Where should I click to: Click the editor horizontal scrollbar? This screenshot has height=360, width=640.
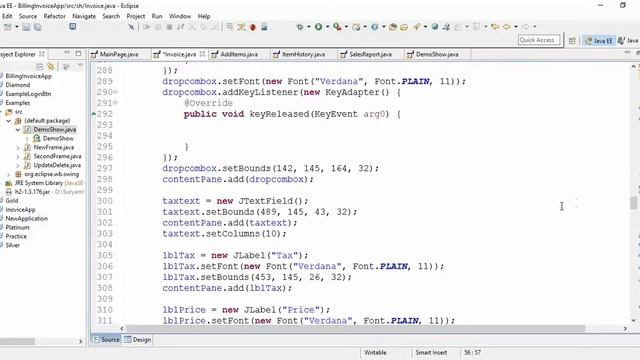coord(356,329)
